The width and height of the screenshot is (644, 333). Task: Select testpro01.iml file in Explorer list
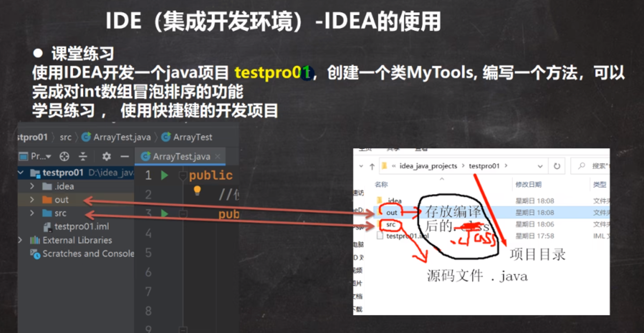coord(403,236)
